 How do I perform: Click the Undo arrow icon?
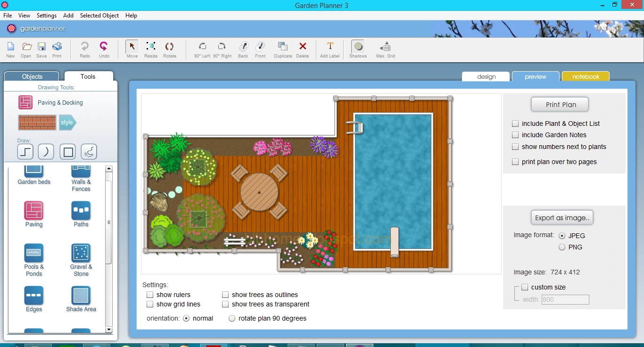104,50
